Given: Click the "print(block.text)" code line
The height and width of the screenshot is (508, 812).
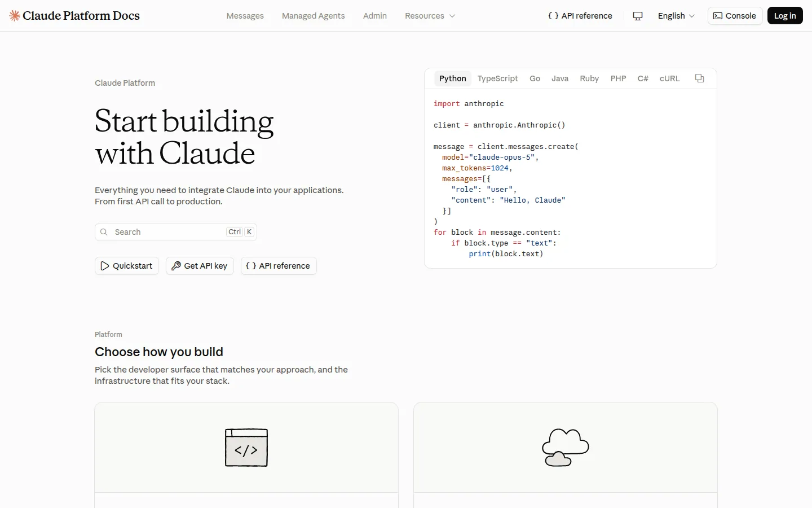Looking at the screenshot, I should [x=506, y=254].
